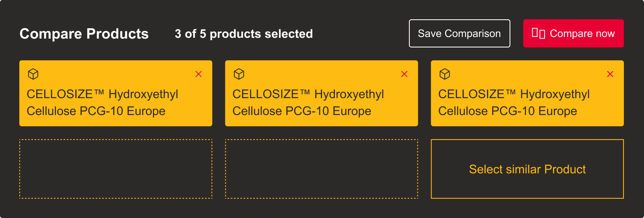Start comparison via Compare now label
Viewport: 644px width, 218px height.
(x=582, y=34)
